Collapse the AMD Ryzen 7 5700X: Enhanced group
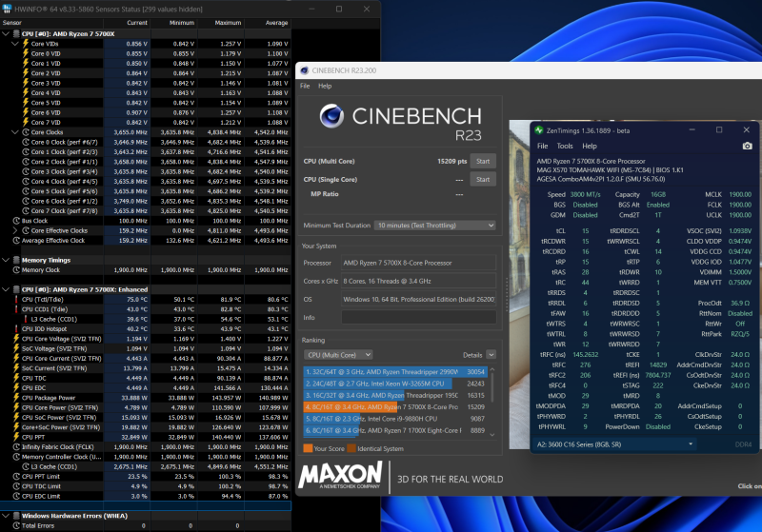The width and height of the screenshot is (762, 532). (6, 289)
